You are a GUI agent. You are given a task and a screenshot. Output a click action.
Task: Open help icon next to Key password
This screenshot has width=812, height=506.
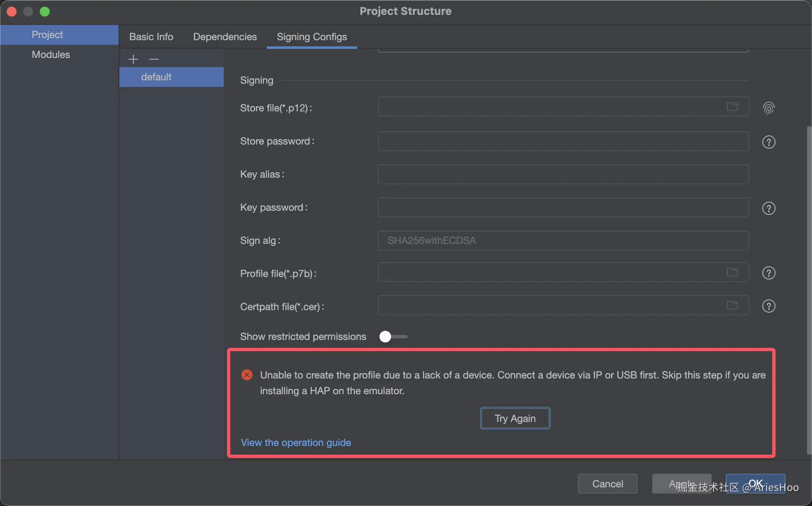pyautogui.click(x=768, y=208)
